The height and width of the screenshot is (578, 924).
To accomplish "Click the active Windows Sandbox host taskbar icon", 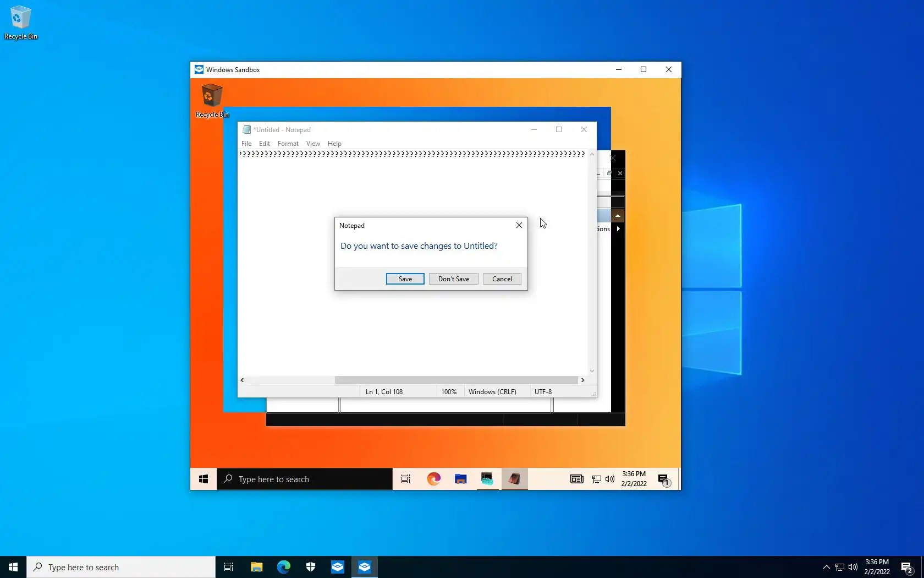I will click(x=364, y=567).
